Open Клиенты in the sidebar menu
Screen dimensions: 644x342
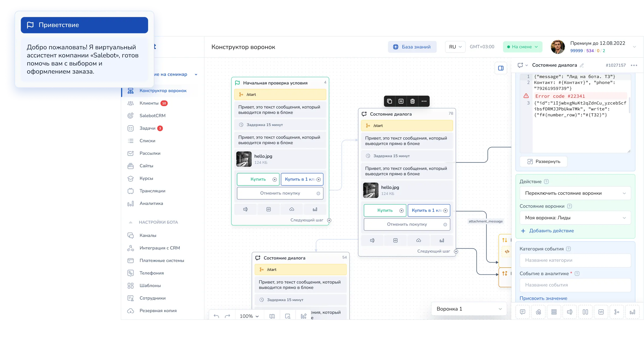click(x=149, y=103)
